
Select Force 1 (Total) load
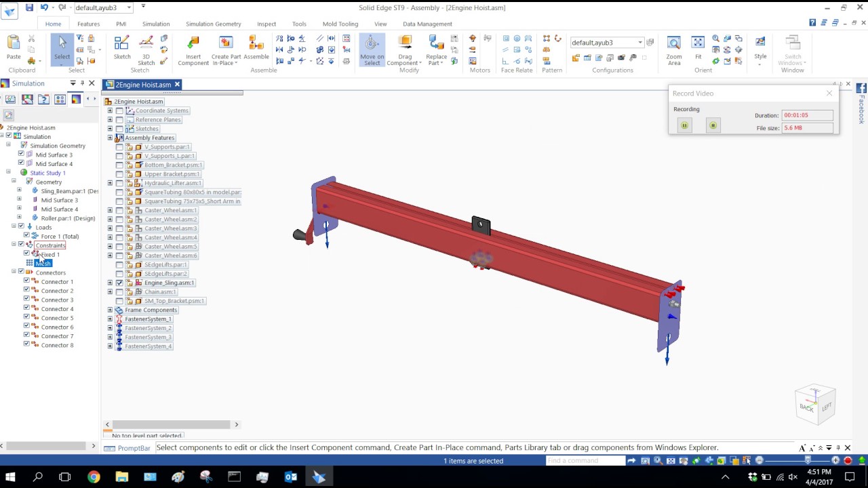tap(60, 236)
